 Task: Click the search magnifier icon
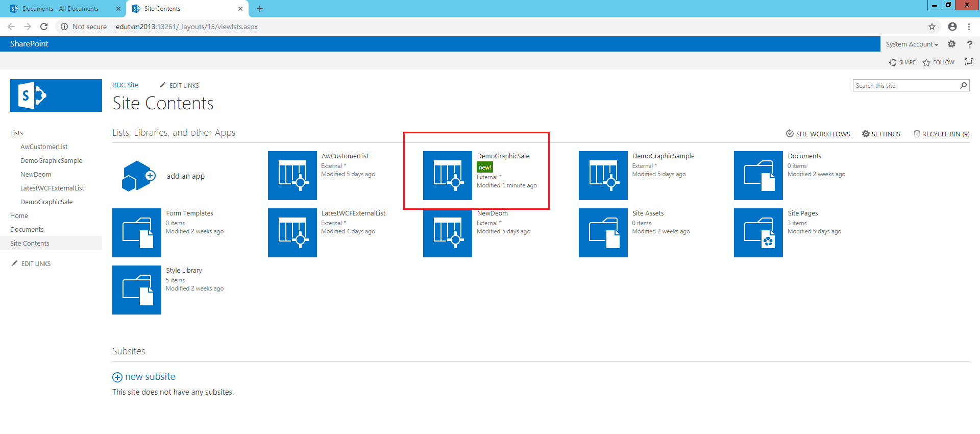[x=963, y=85]
